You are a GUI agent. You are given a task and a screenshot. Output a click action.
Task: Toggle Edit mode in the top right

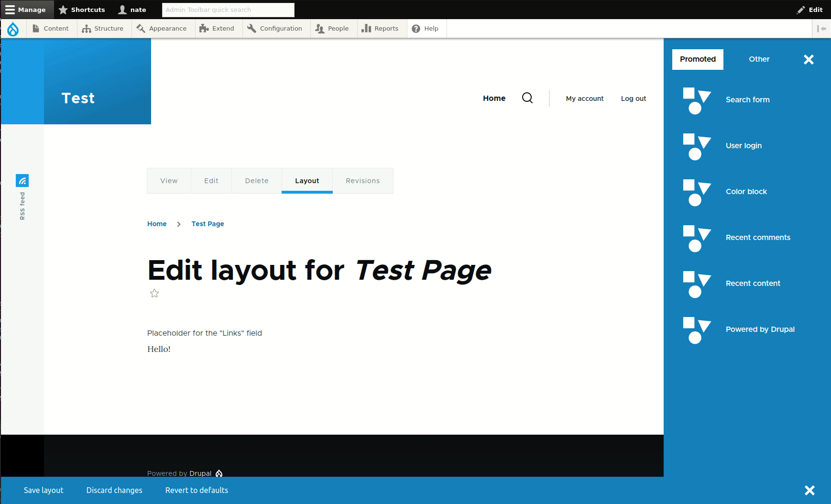pos(810,10)
